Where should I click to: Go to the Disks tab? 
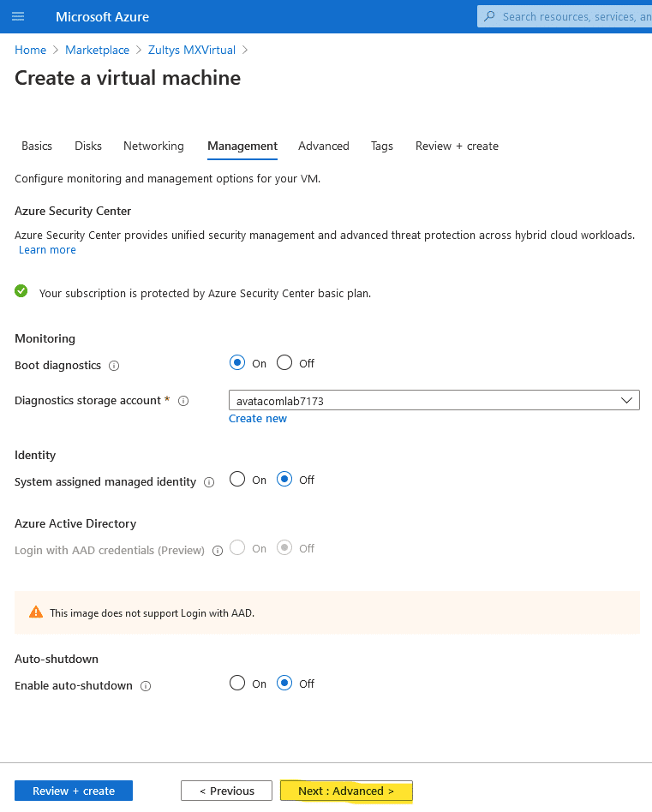(88, 146)
